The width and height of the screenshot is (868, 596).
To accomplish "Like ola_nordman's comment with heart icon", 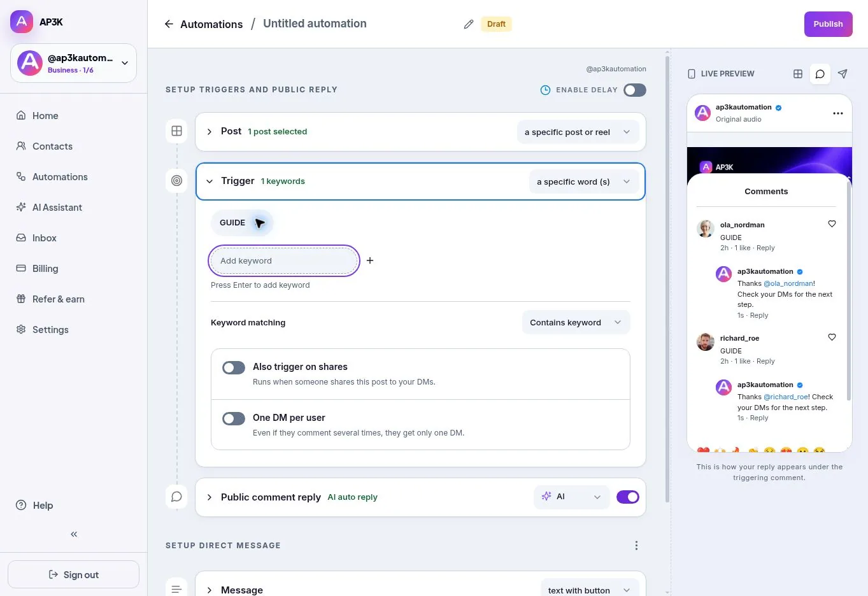I will coord(832,223).
